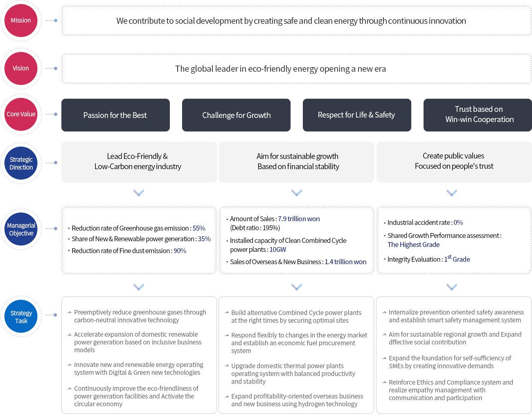Click chevron under Industrial accident rate box

tap(452, 287)
